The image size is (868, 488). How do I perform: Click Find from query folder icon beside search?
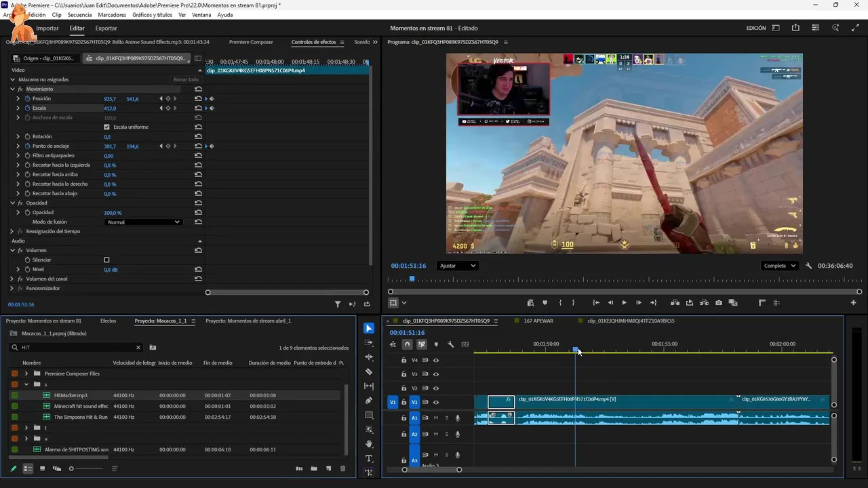click(x=153, y=348)
